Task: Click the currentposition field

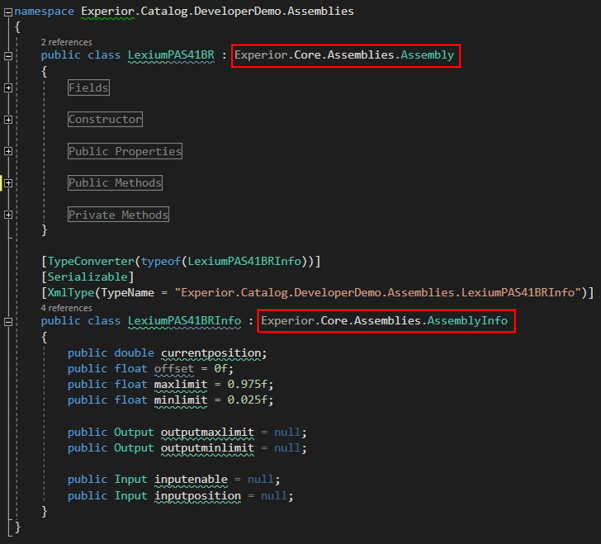Action: tap(211, 353)
